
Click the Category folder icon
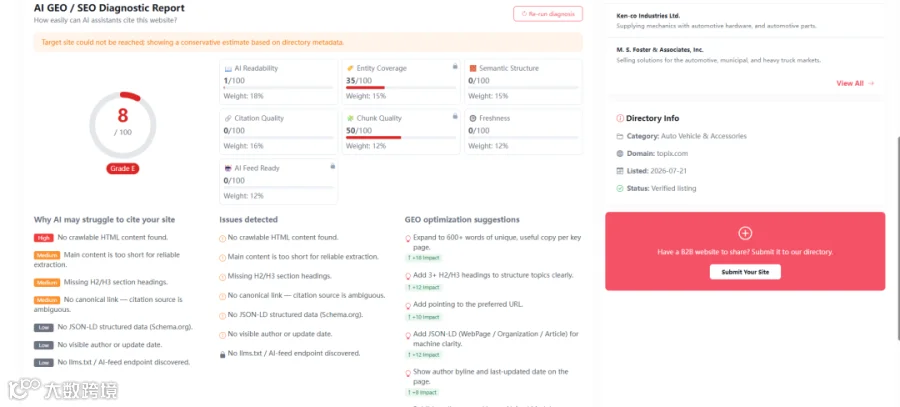(x=619, y=137)
